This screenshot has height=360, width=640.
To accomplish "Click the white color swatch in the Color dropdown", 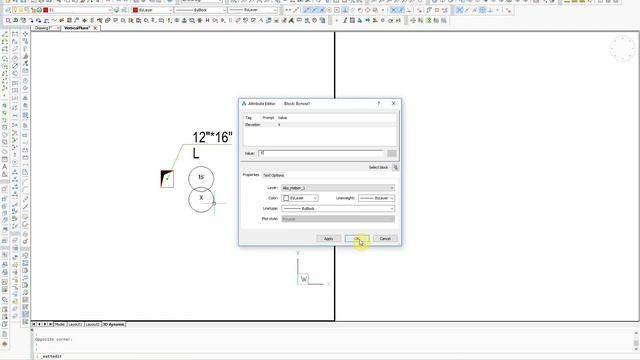I will 286,198.
